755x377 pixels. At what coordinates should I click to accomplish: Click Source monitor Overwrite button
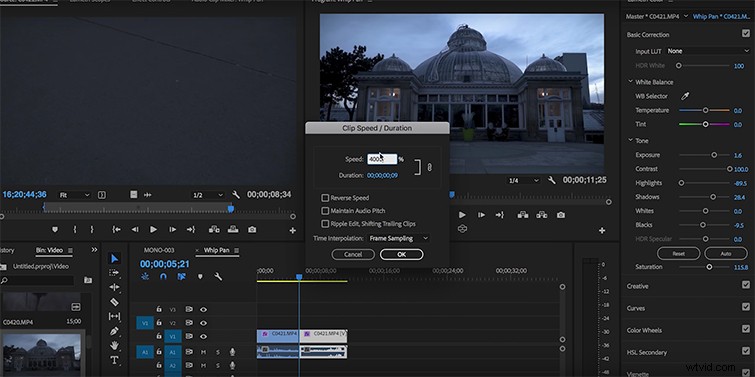[x=233, y=230]
